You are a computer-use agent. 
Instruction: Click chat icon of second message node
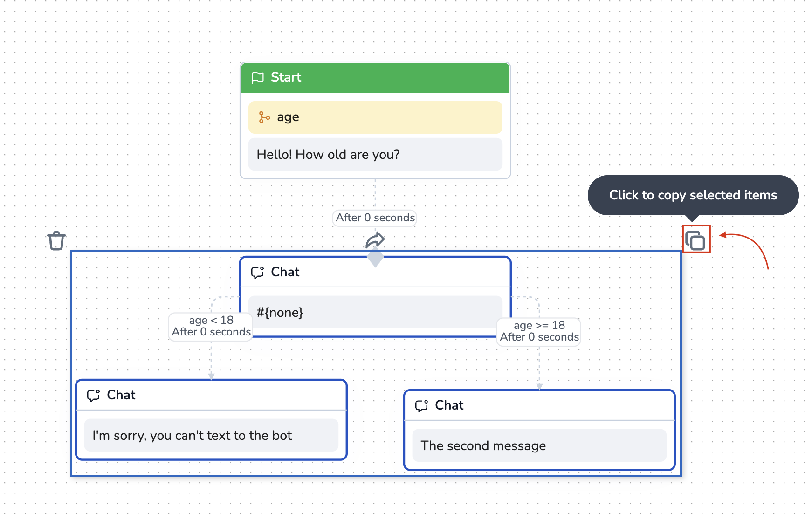point(421,406)
